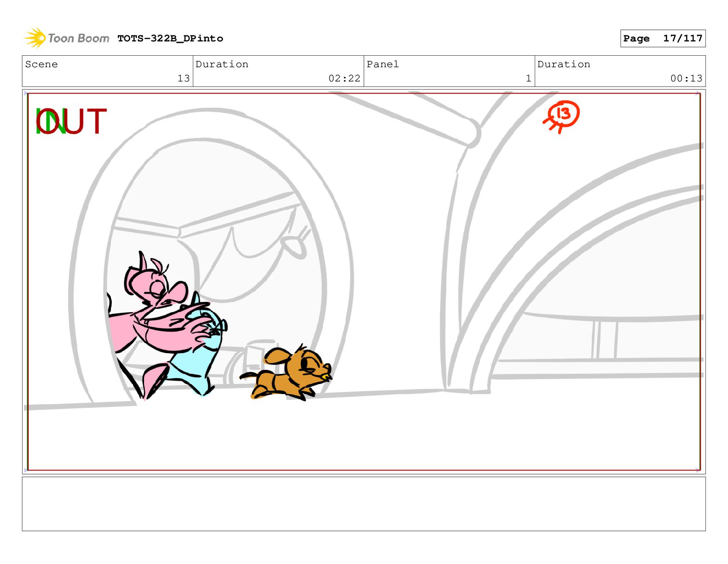Click the scene Duration value 02:22
The width and height of the screenshot is (728, 564).
pos(344,78)
